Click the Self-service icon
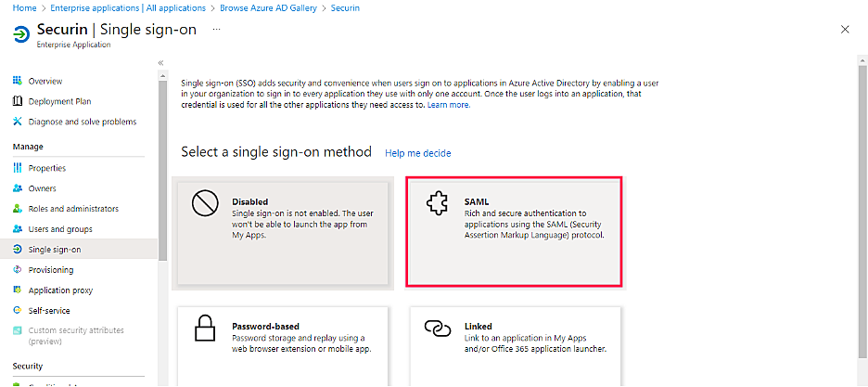This screenshot has width=868, height=387. pyautogui.click(x=18, y=311)
